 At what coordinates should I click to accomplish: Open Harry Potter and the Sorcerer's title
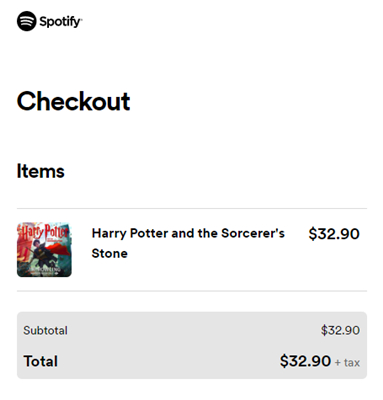pyautogui.click(x=188, y=233)
